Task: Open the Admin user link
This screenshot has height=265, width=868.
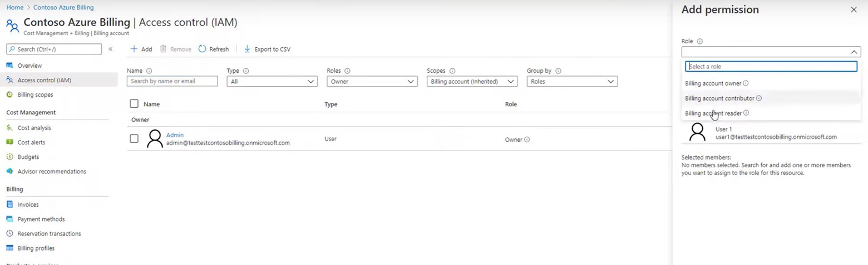Action: point(175,135)
